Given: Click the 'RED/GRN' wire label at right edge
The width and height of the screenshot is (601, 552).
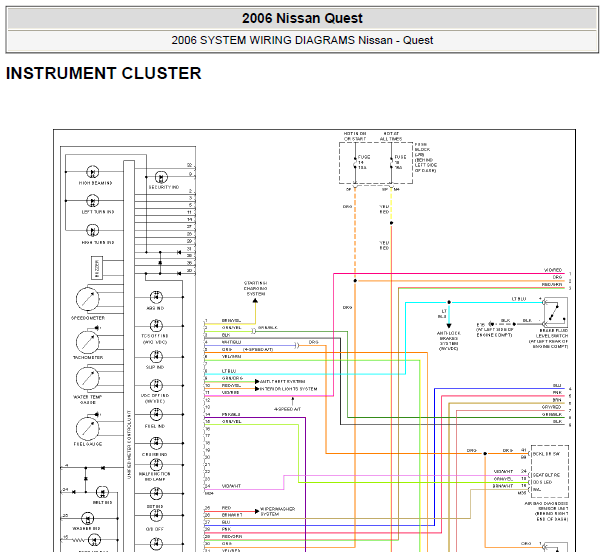Looking at the screenshot, I should coord(552,284).
